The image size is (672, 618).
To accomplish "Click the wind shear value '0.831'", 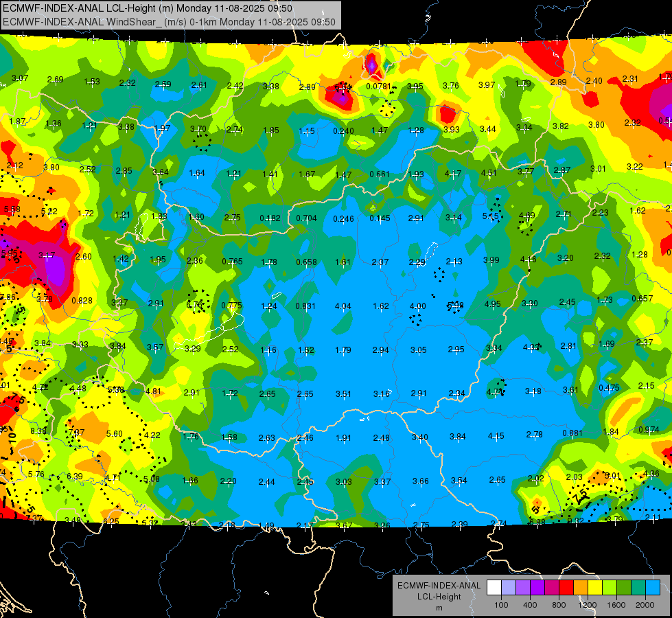I will [x=305, y=306].
